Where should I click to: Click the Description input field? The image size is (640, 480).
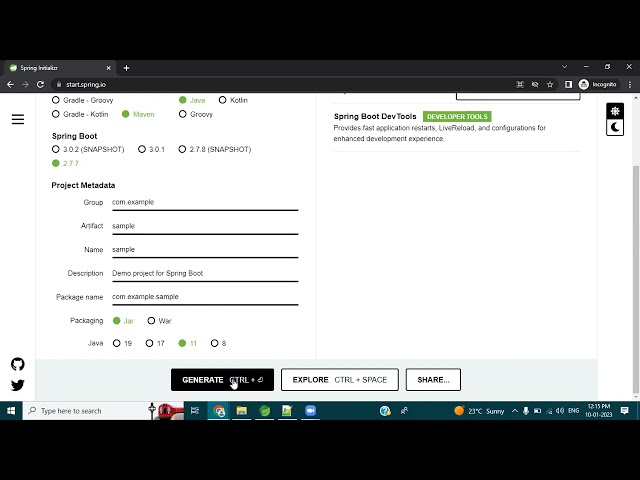click(205, 274)
